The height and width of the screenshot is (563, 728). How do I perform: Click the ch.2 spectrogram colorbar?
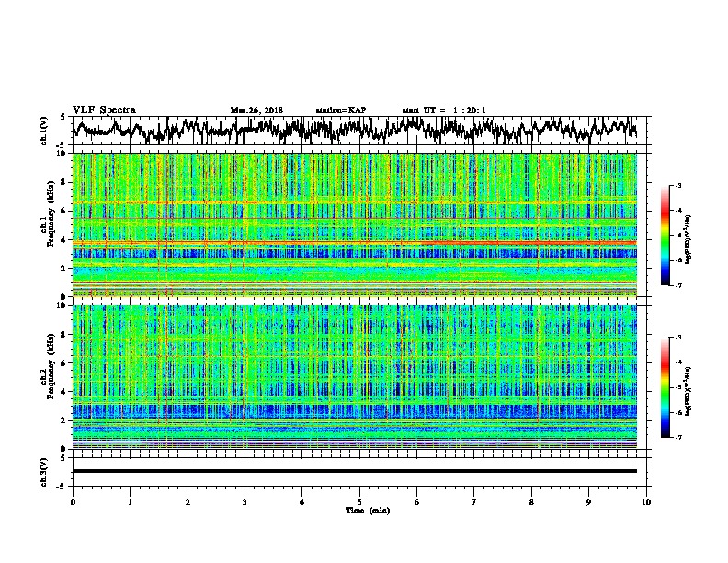[x=665, y=387]
